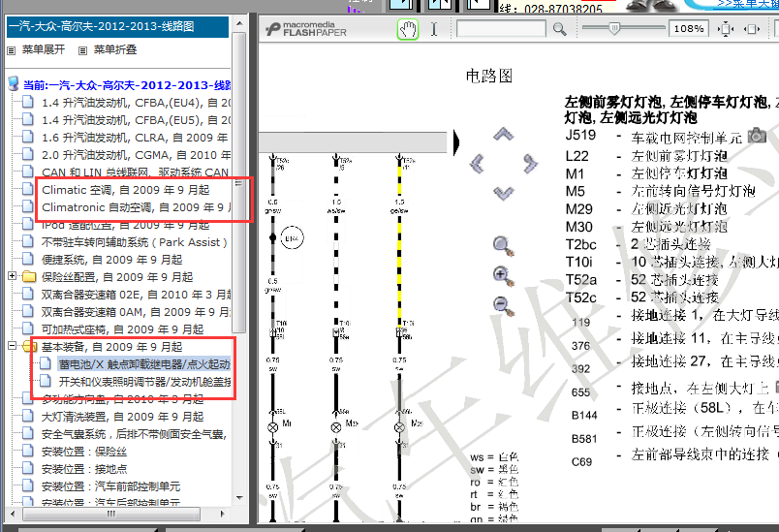Click 菜单折叠 to collapse all menus
This screenshot has width=779, height=532.
(114, 49)
